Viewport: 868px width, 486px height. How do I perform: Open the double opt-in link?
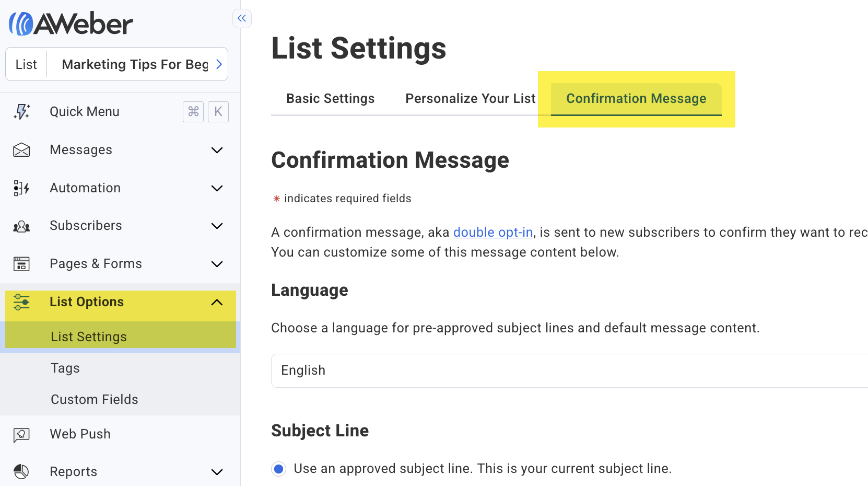coord(493,232)
